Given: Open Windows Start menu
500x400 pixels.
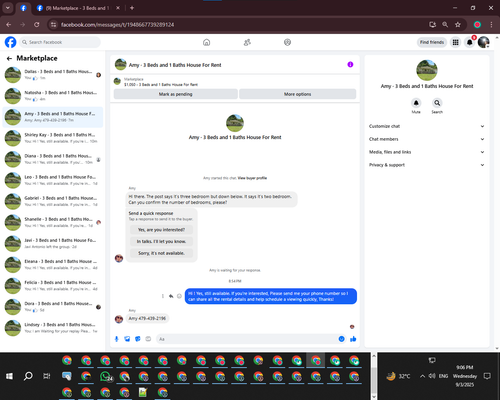Looking at the screenshot, I should click(9, 376).
